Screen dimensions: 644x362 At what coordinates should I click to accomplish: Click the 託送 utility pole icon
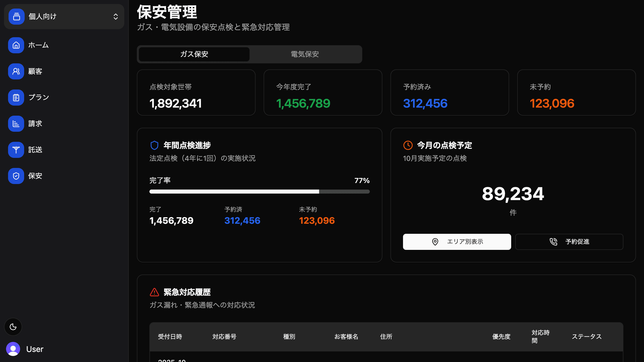pos(16,150)
